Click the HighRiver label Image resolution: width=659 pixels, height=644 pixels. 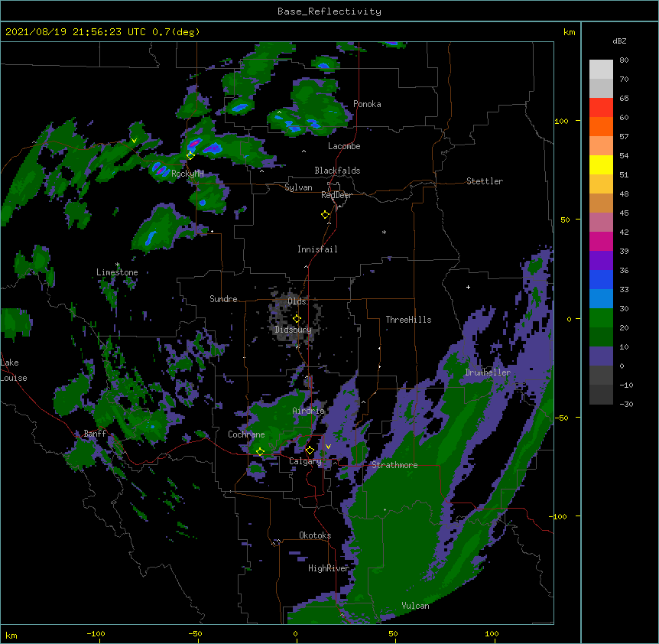tap(329, 568)
